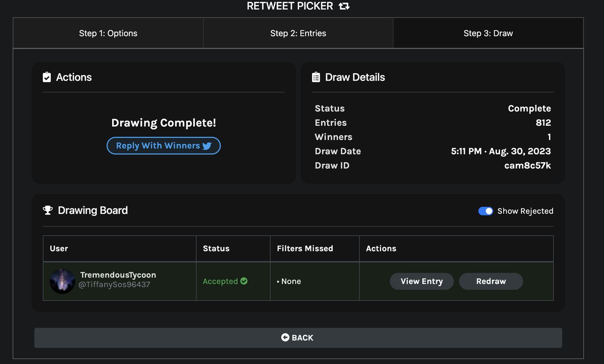
Task: Open View Entry for TremendousTycoon
Action: point(422,281)
